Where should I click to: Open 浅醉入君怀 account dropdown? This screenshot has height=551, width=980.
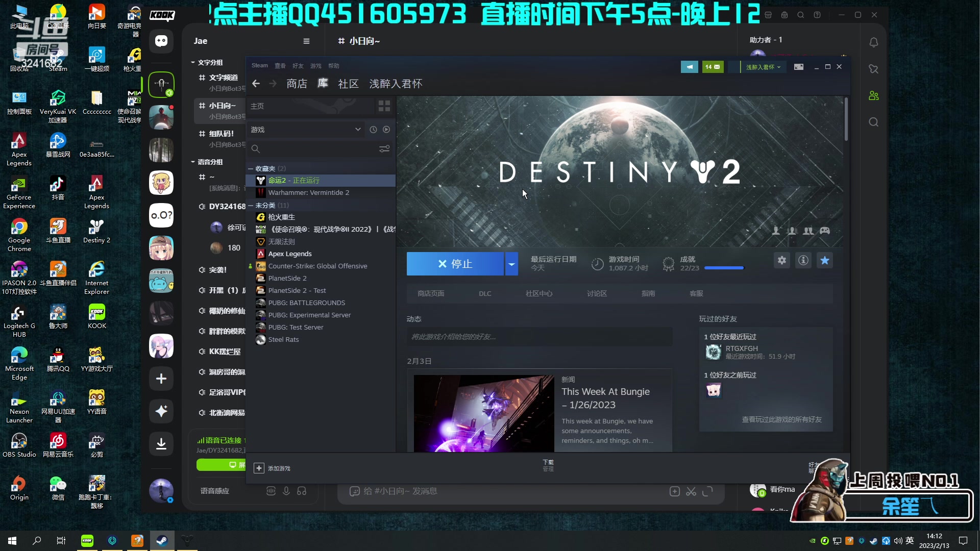pos(763,67)
